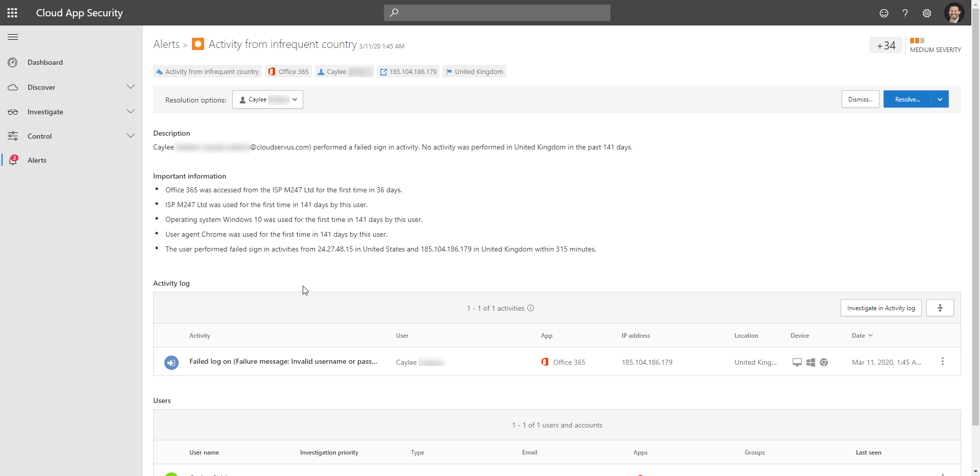Click the Alerts bell icon with badge
Viewport: 980px width, 476px height.
coord(13,160)
